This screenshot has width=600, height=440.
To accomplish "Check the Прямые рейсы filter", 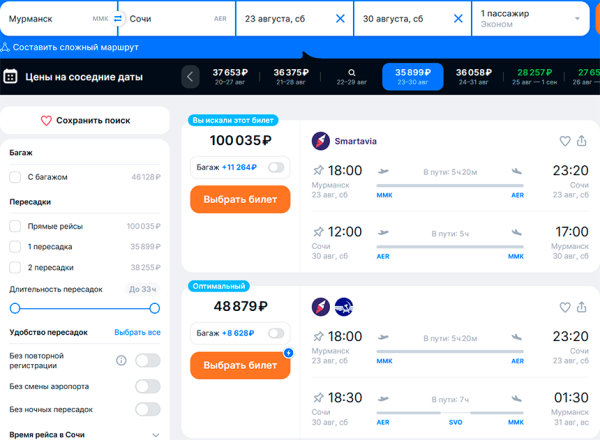I will (15, 226).
